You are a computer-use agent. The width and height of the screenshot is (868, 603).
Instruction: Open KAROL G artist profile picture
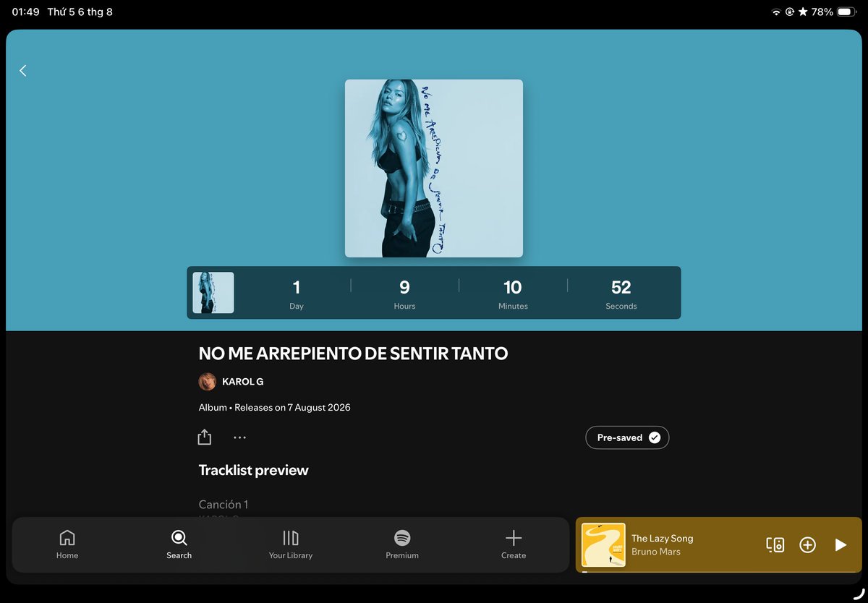(208, 382)
